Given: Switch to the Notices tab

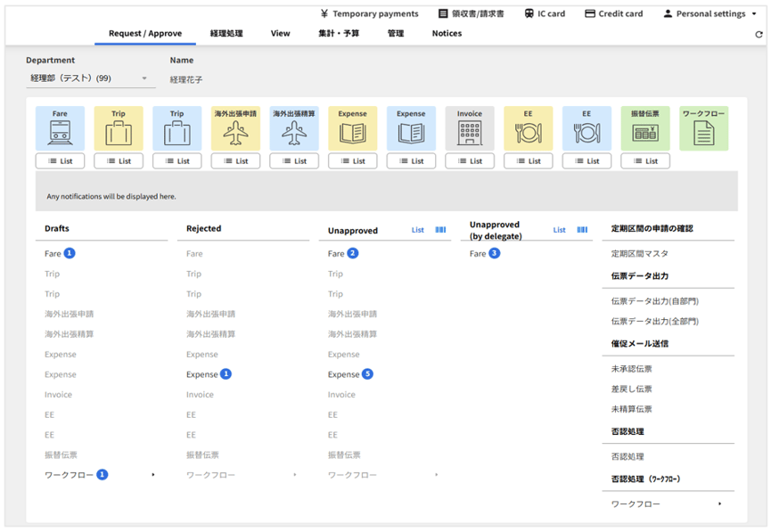Looking at the screenshot, I should (447, 34).
